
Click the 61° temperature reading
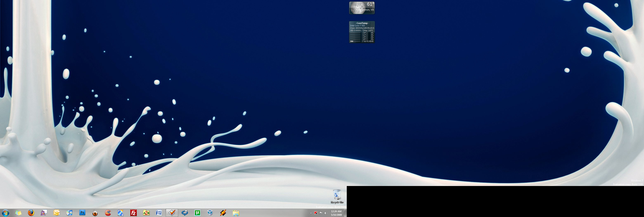(x=371, y=4)
